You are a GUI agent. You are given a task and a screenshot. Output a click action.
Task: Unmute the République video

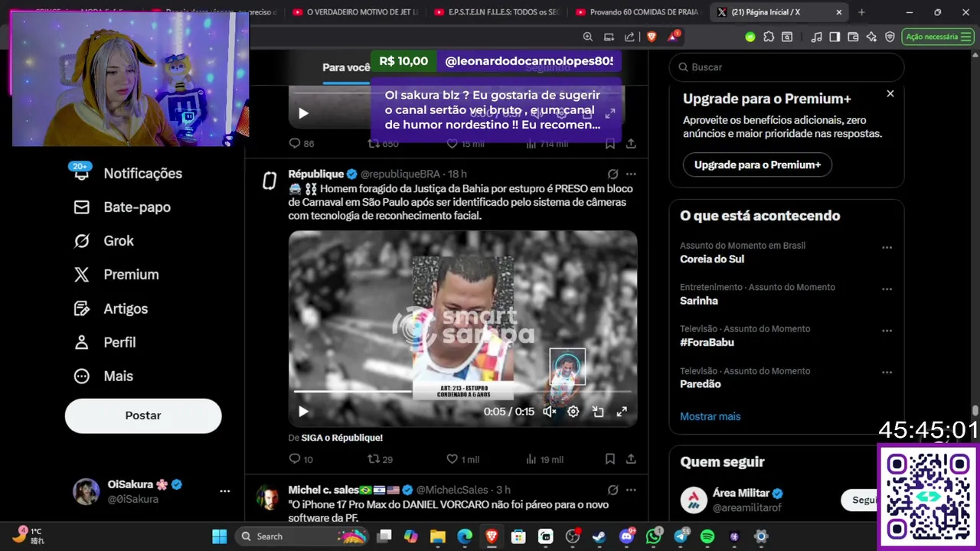549,412
